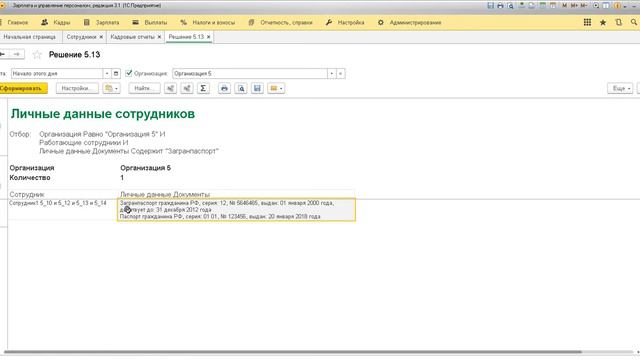This screenshot has width=640, height=360.
Task: Click the M memory button in title bar
Action: point(564,6)
